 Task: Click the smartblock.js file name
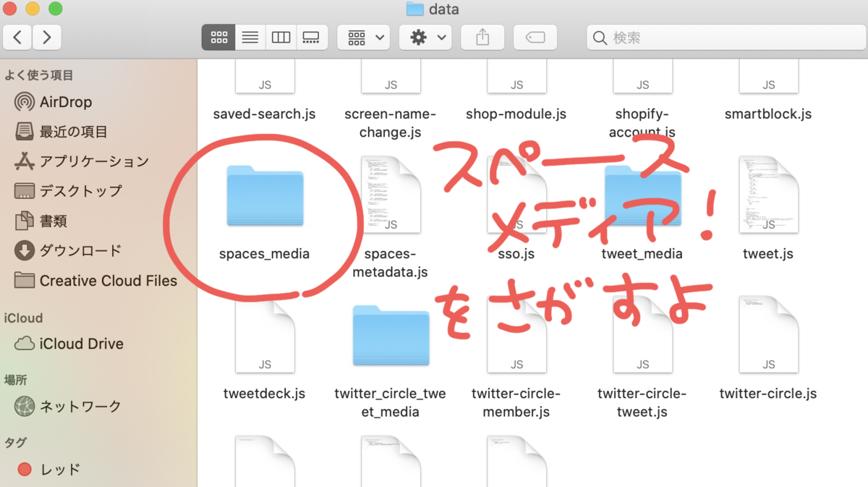tap(768, 114)
